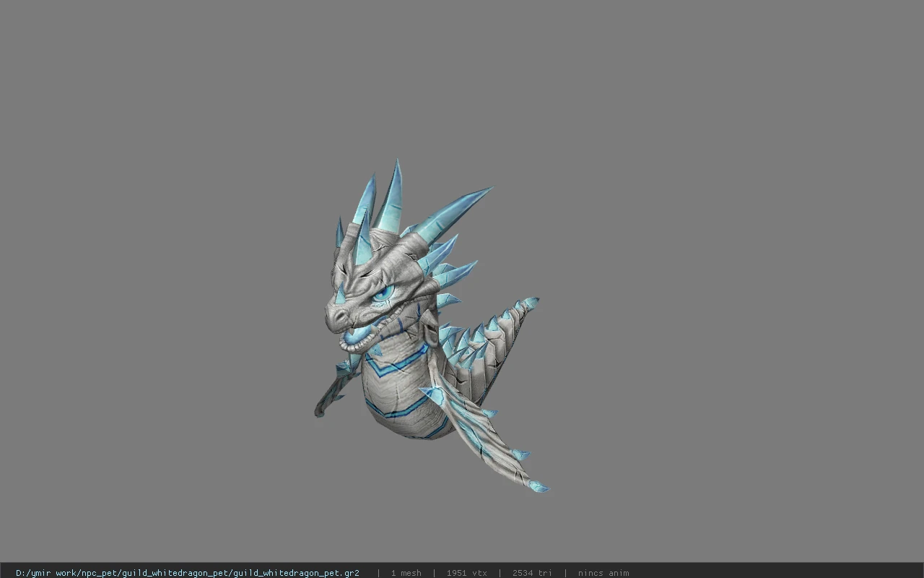Click the guild_whitedragon_pet.gr2 file path in status bar

[188, 573]
